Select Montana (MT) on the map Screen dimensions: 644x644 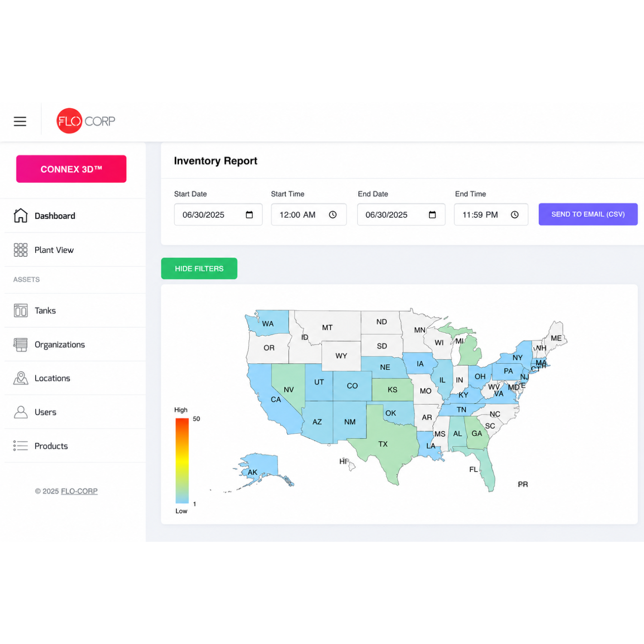[327, 328]
